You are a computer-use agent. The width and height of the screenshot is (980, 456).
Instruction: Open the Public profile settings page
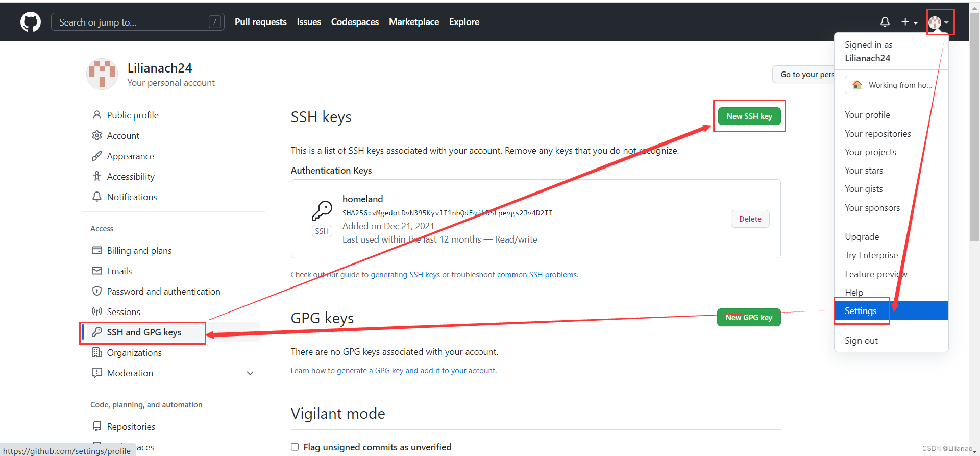133,115
